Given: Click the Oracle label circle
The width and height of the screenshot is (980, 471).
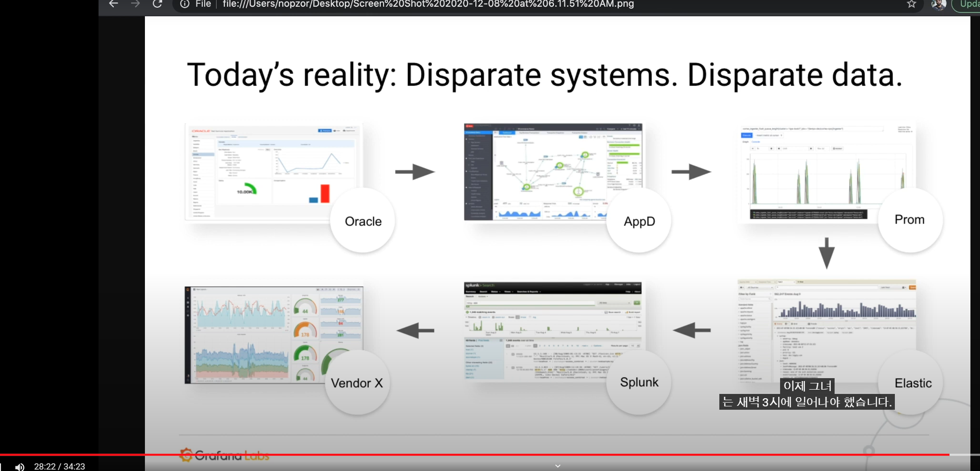Looking at the screenshot, I should tap(363, 221).
